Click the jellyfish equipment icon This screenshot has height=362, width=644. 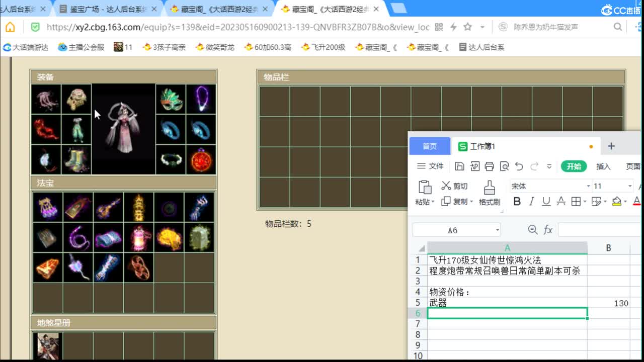click(x=46, y=99)
